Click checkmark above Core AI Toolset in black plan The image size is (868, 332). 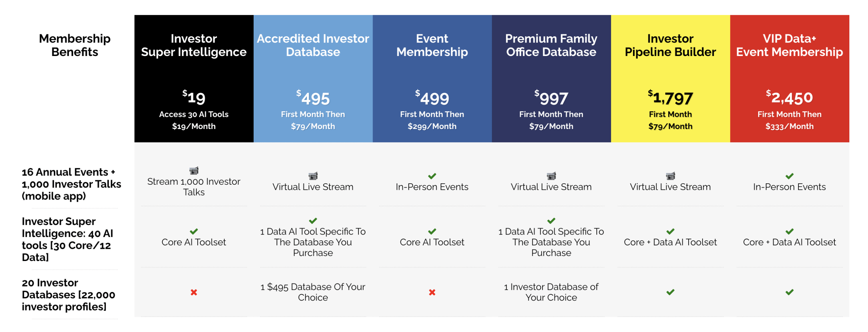[194, 232]
